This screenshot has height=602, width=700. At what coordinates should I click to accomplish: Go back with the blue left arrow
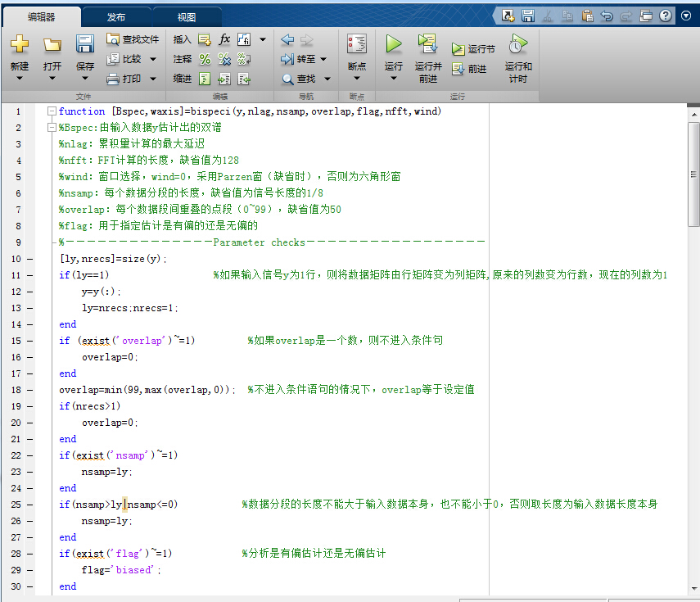pos(287,40)
